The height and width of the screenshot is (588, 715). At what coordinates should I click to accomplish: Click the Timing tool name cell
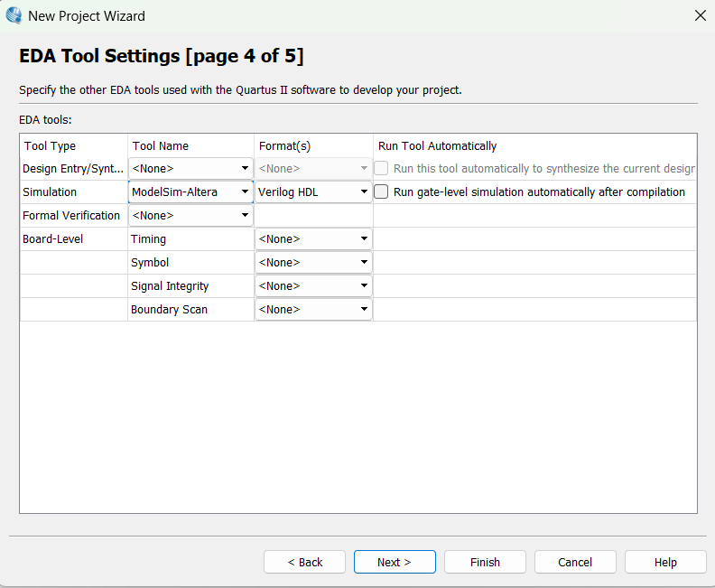click(190, 239)
